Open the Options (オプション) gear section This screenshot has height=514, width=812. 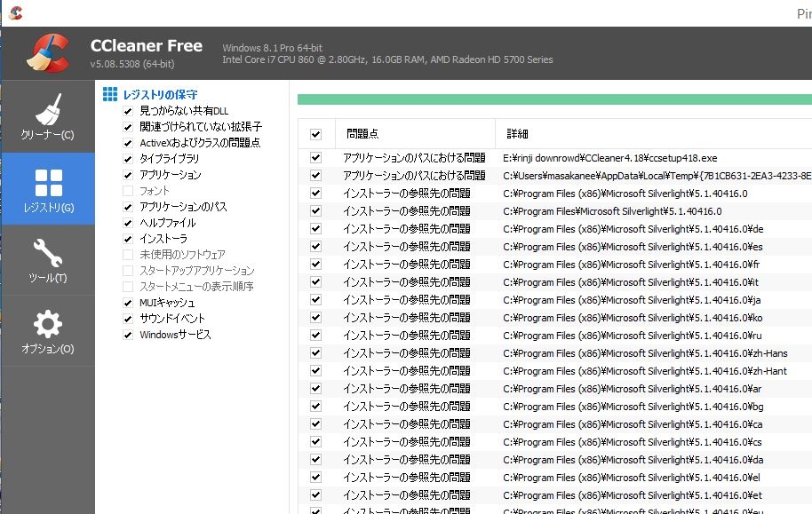(x=48, y=331)
